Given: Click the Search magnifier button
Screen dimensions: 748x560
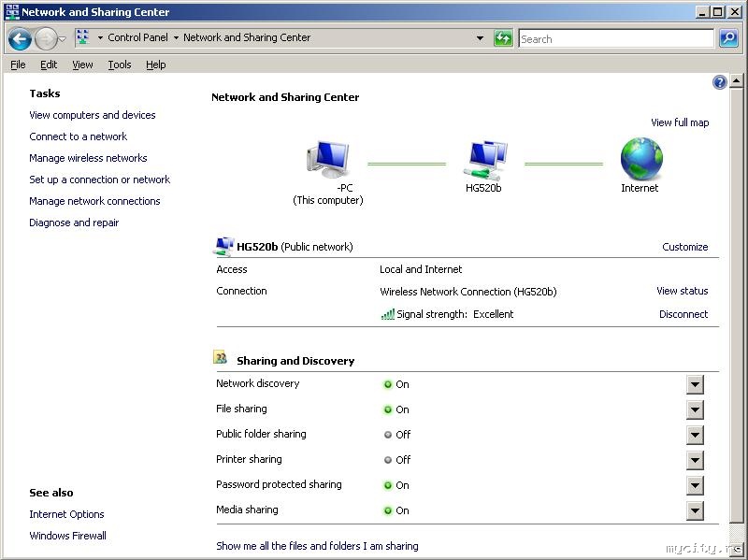Looking at the screenshot, I should tap(728, 37).
